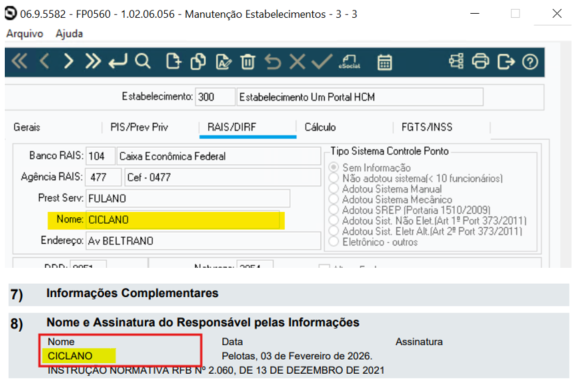Click Banco RAIS code field 104
This screenshot has width=574, height=383.
pyautogui.click(x=101, y=156)
